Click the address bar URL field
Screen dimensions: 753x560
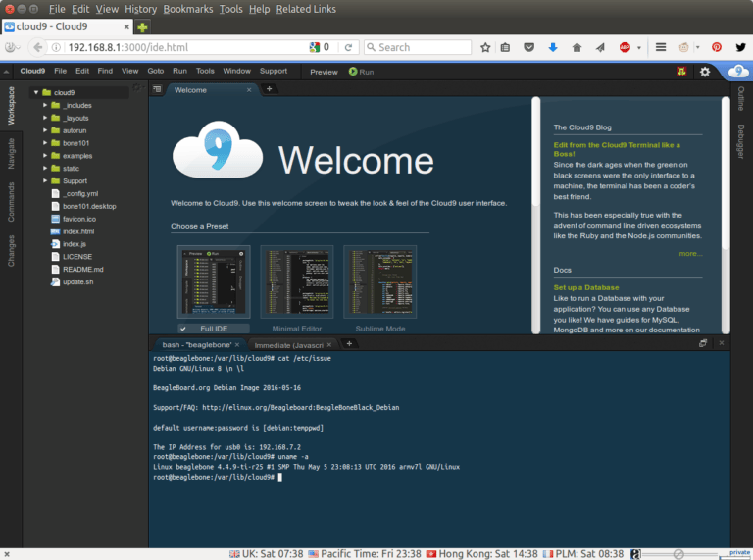(x=186, y=47)
